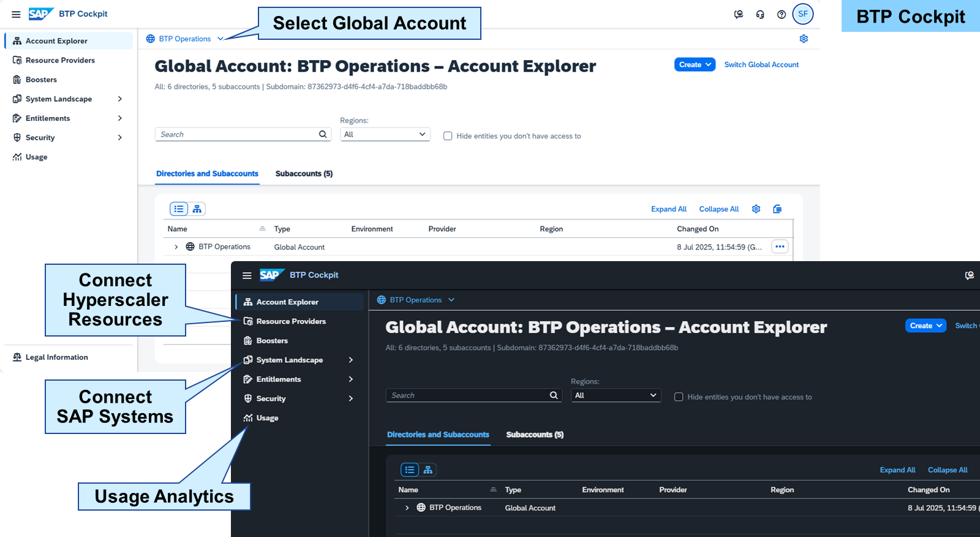The image size is (980, 537).
Task: Open the feedback icon in the light window header
Action: pos(739,14)
